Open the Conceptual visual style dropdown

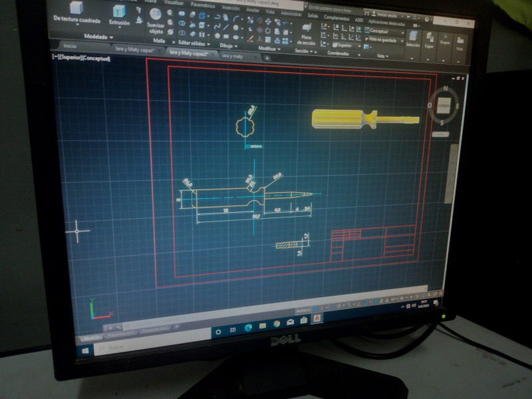click(385, 31)
